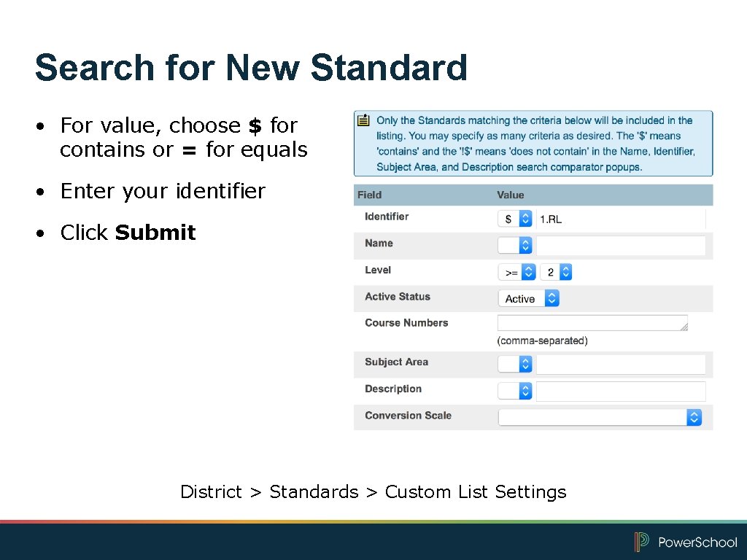Click the bold Submit text in bullet
747x560 pixels.
[x=155, y=232]
